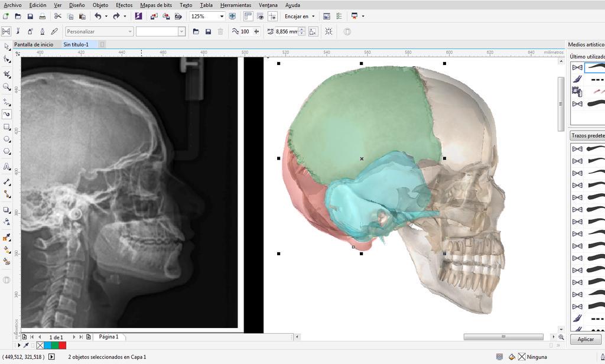Select the Transparency tool
The width and height of the screenshot is (605, 364).
pyautogui.click(x=6, y=222)
